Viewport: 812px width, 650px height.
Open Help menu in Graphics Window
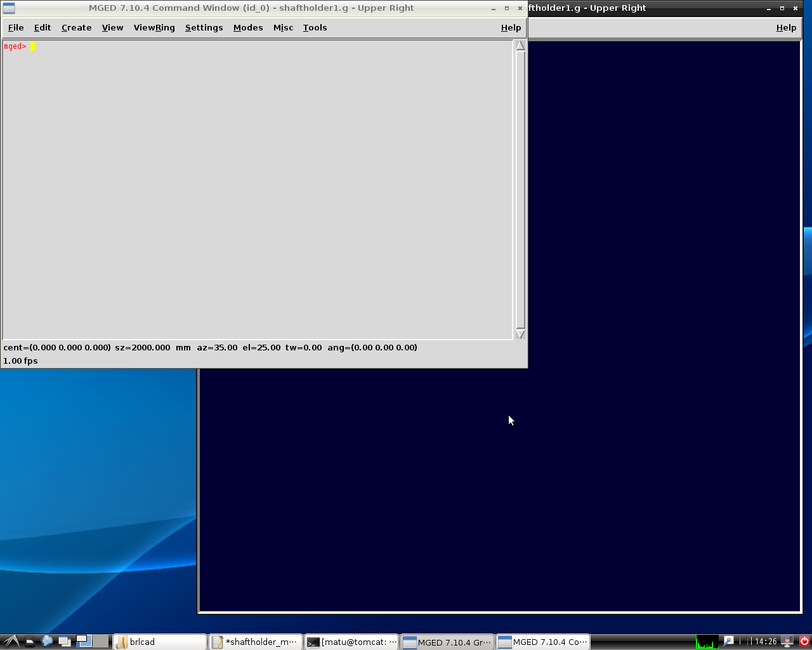pos(787,27)
